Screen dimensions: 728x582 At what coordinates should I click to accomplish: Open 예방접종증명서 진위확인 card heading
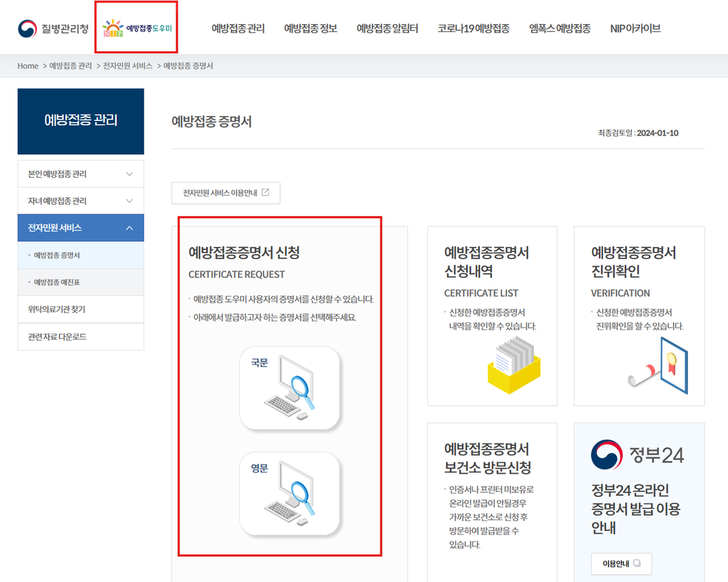(x=633, y=262)
